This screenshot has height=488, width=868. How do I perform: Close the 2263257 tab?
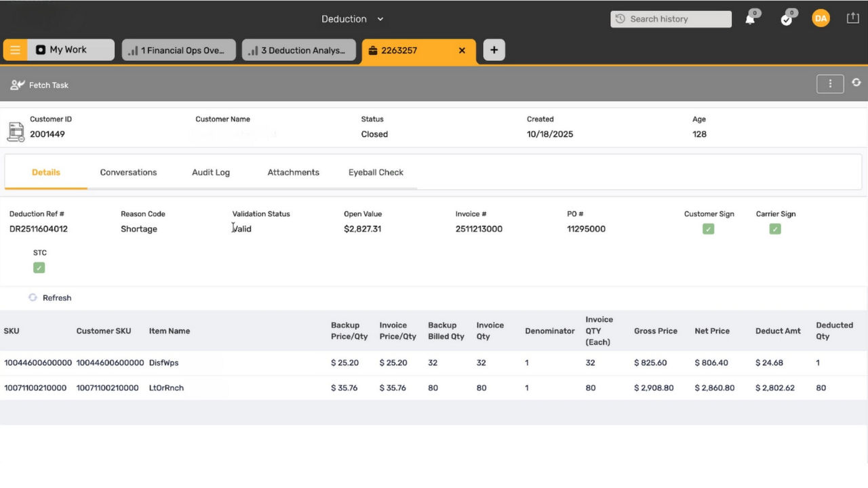click(x=462, y=50)
